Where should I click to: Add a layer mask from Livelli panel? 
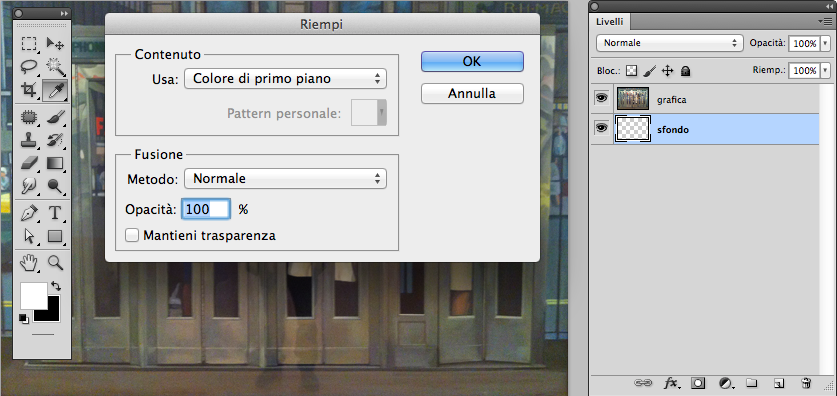(698, 383)
